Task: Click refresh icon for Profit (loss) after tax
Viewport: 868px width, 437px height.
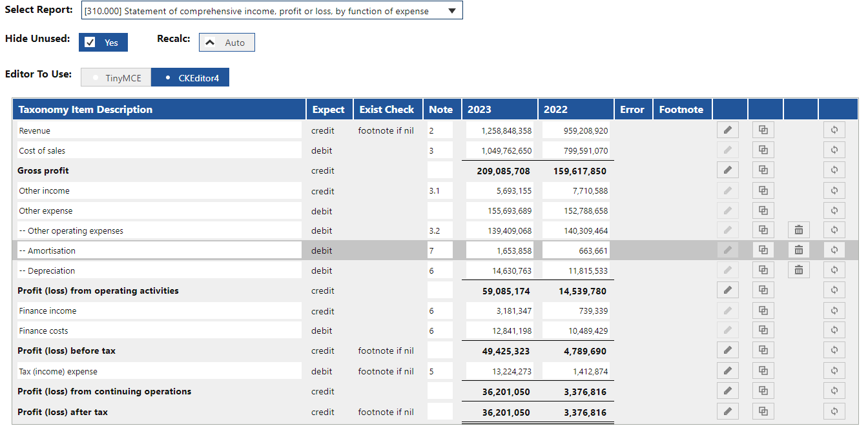Action: point(834,411)
